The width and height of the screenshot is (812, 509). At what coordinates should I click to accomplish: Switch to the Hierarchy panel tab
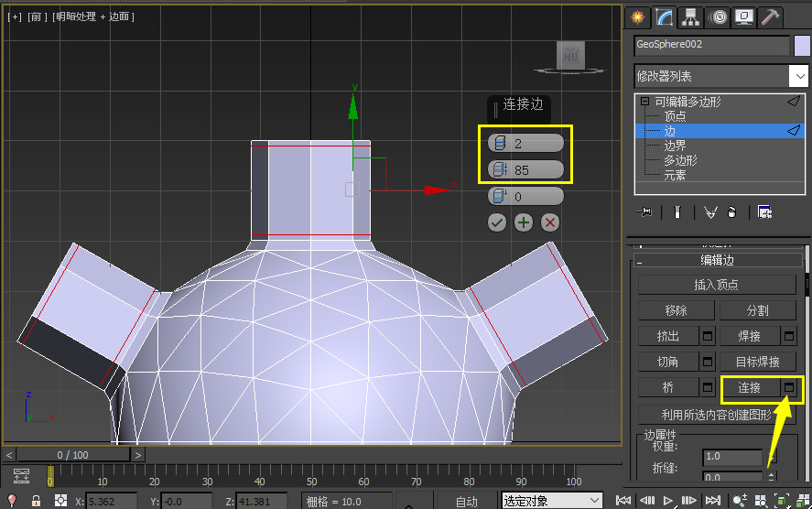click(x=691, y=16)
